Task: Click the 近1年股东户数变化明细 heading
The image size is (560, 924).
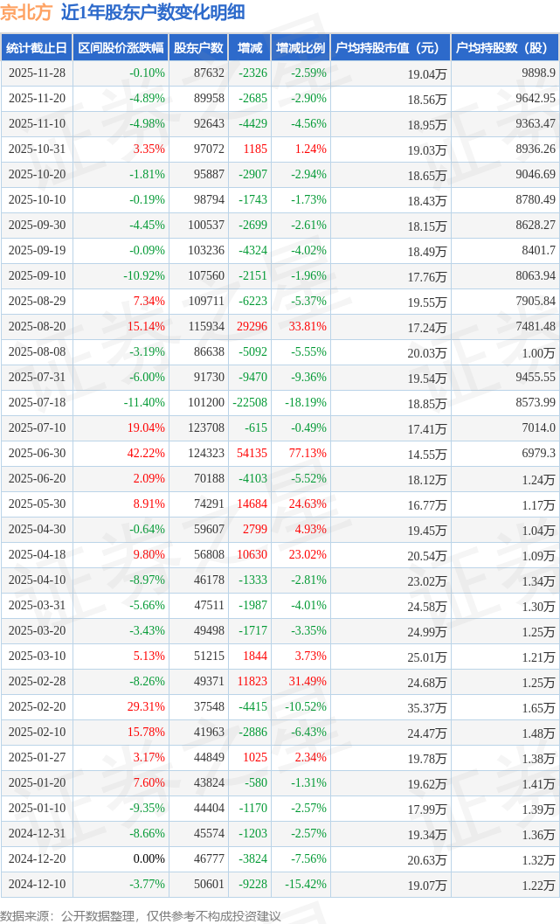Action: (x=153, y=12)
